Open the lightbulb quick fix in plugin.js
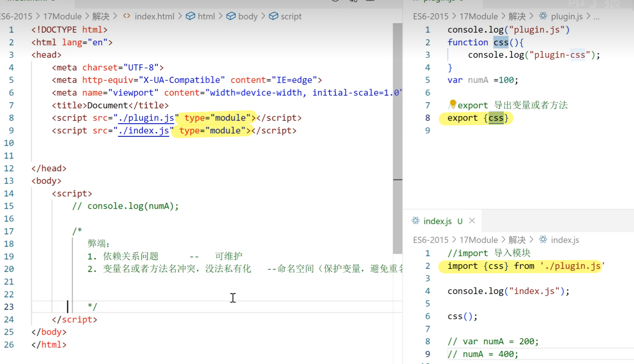The image size is (634, 364). coord(452,104)
